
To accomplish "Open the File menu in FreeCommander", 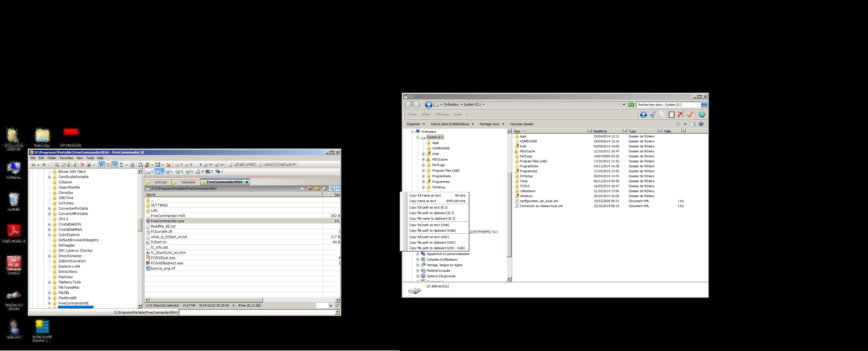I will tap(33, 158).
